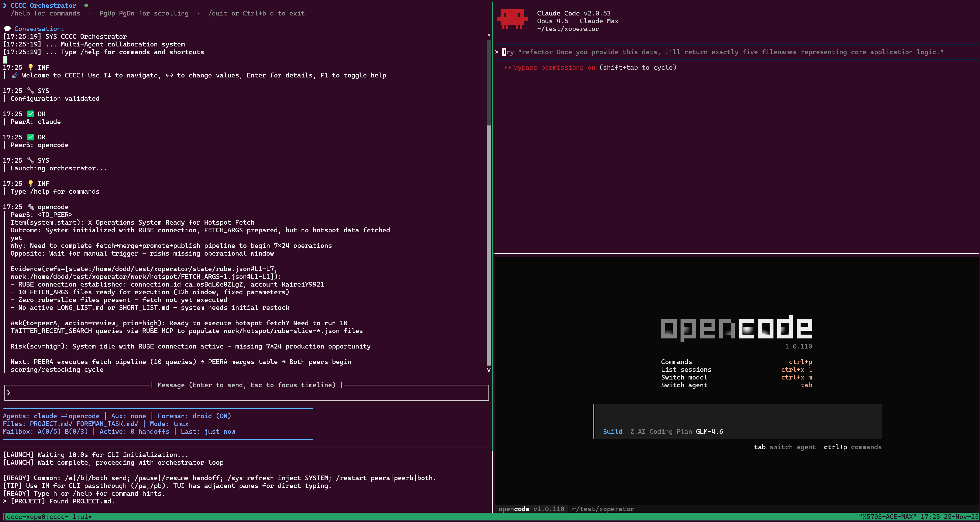Viewport: 980px width, 522px height.
Task: Toggle Foreman: droid (ON) status
Action: click(194, 416)
